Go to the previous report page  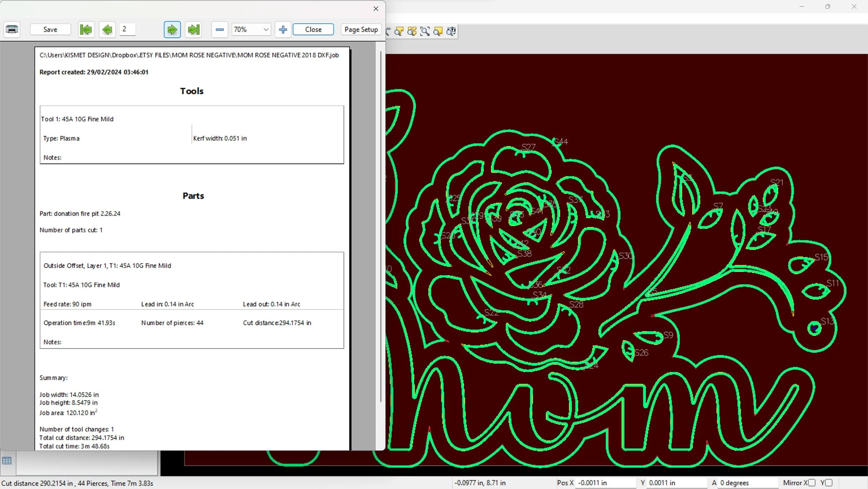(107, 30)
